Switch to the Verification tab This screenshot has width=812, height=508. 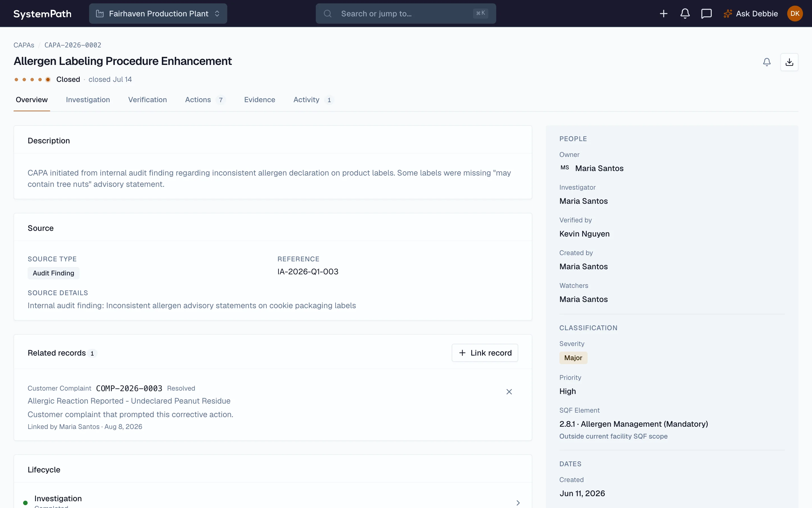[147, 100]
